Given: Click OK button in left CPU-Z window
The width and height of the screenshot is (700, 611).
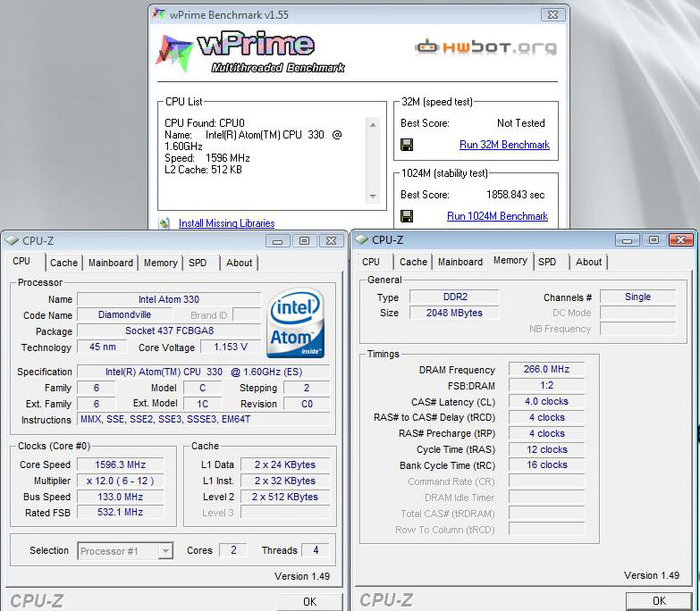Looking at the screenshot, I should 309,602.
